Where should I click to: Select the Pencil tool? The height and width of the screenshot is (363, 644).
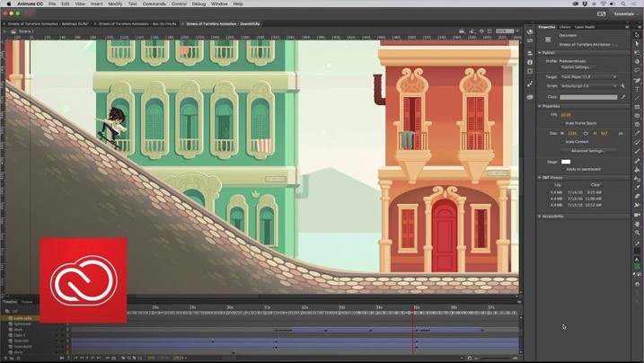tap(637, 133)
